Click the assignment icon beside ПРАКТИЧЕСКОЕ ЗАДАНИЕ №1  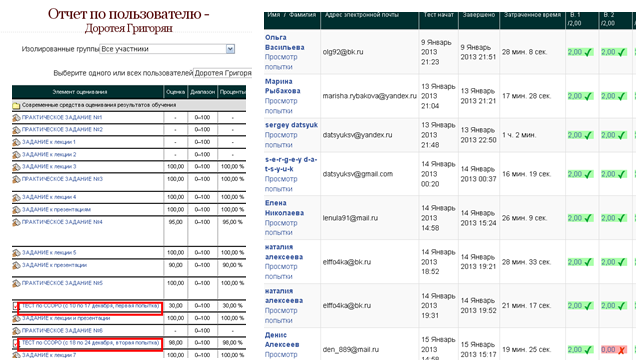[x=16, y=118]
